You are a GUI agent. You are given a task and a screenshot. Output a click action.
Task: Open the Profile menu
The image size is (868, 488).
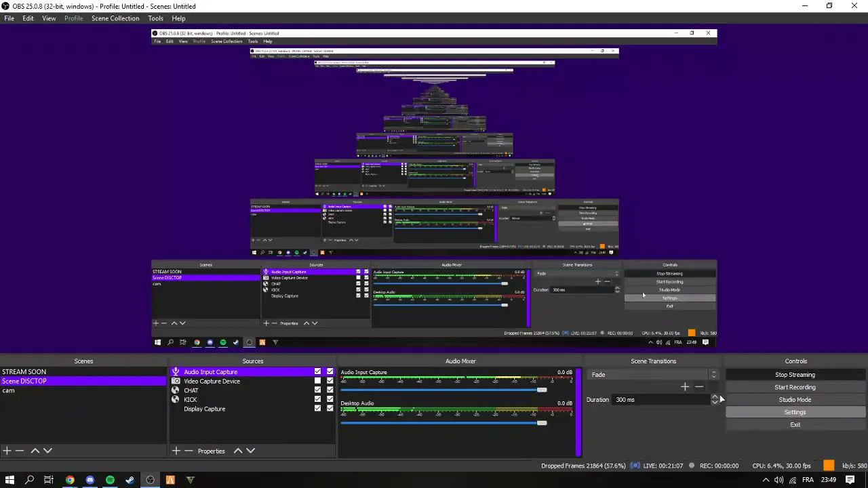click(73, 18)
